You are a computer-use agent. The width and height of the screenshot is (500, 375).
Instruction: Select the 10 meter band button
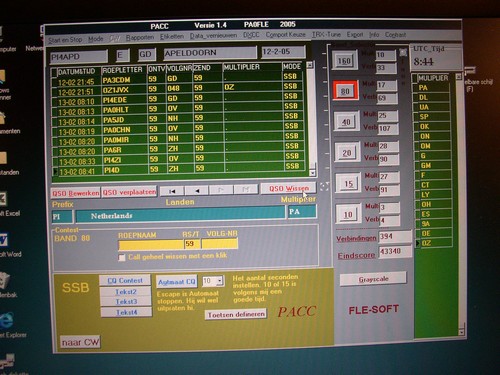click(348, 214)
